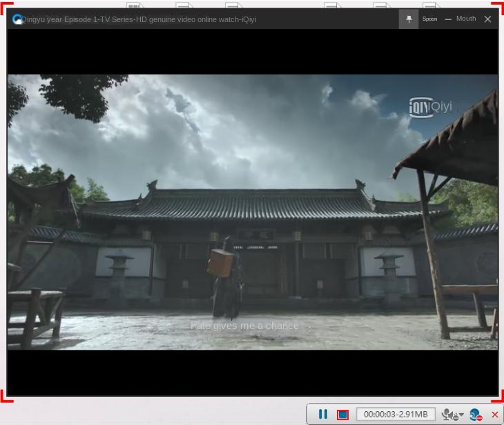The height and width of the screenshot is (425, 504).
Task: Close the recorder toolbar with red X
Action: pos(494,414)
